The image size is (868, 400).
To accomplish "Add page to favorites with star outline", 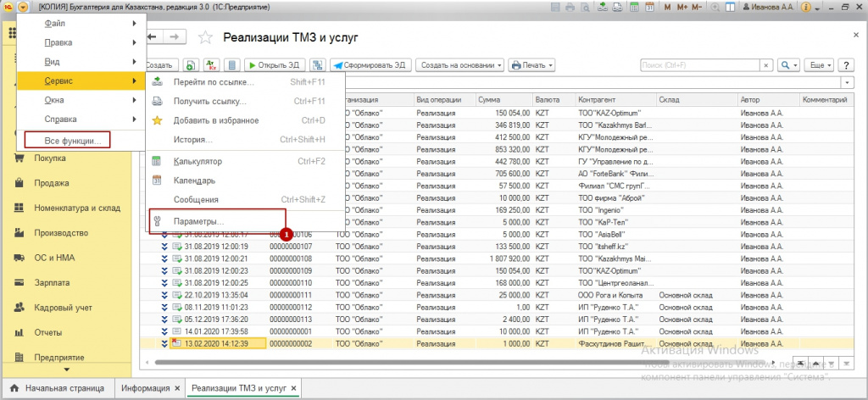I will pos(205,37).
